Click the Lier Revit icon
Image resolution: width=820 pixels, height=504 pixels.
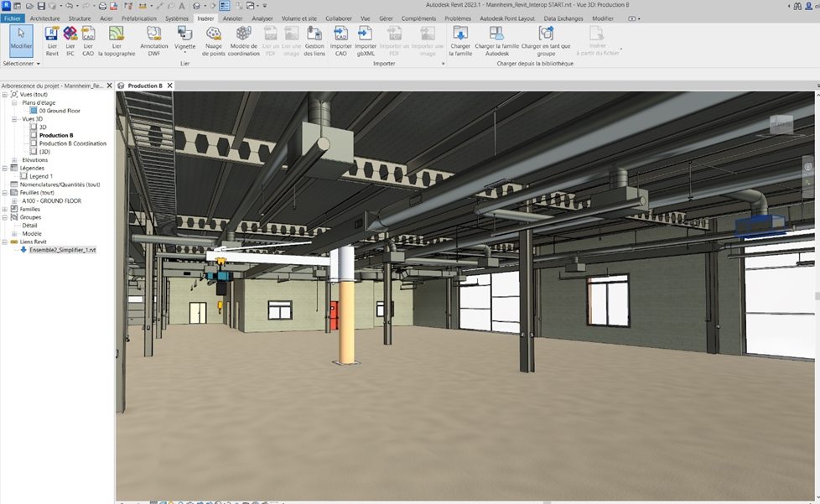point(52,41)
